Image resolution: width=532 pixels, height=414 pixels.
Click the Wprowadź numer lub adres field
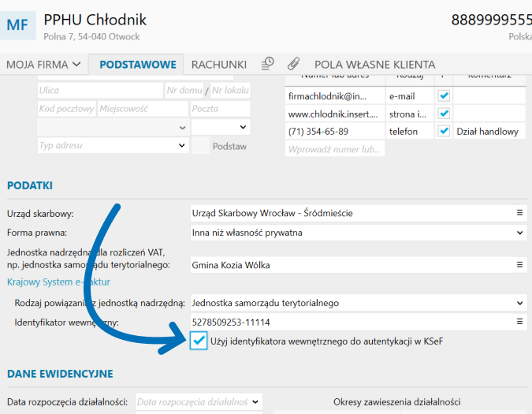point(334,149)
